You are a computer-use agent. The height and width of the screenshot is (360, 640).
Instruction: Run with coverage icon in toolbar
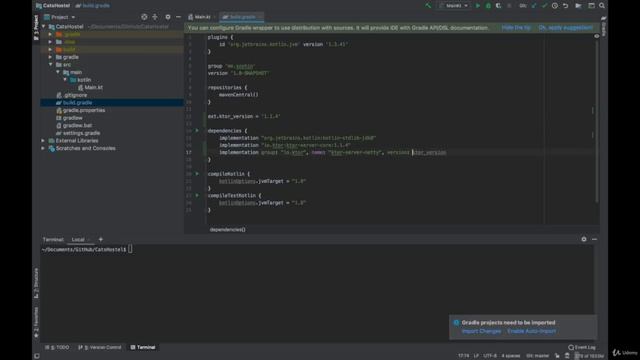[498, 6]
